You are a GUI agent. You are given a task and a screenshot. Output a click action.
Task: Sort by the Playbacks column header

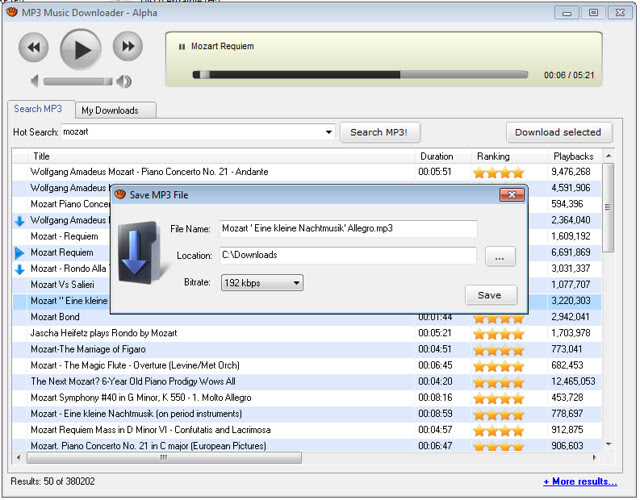[x=575, y=156]
